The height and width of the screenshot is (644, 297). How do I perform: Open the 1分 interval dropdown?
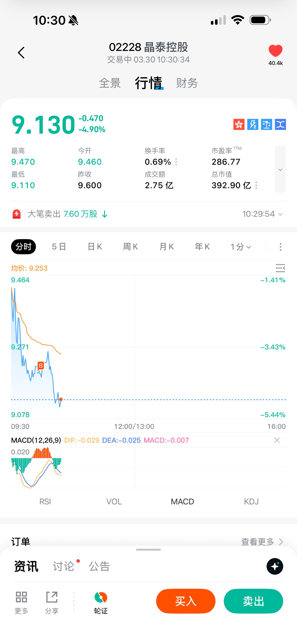tap(241, 247)
